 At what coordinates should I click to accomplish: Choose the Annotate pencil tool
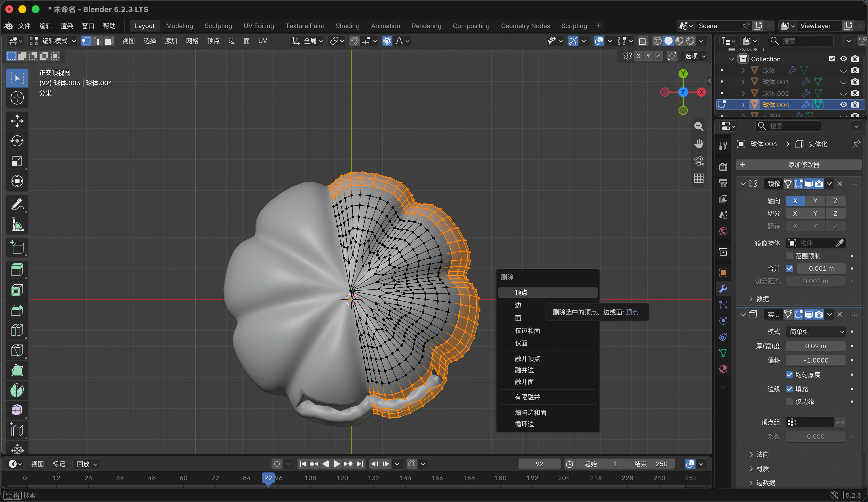pyautogui.click(x=17, y=204)
